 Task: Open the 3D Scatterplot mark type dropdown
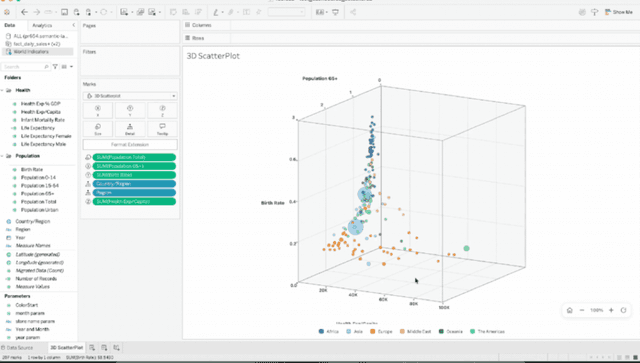(x=130, y=96)
